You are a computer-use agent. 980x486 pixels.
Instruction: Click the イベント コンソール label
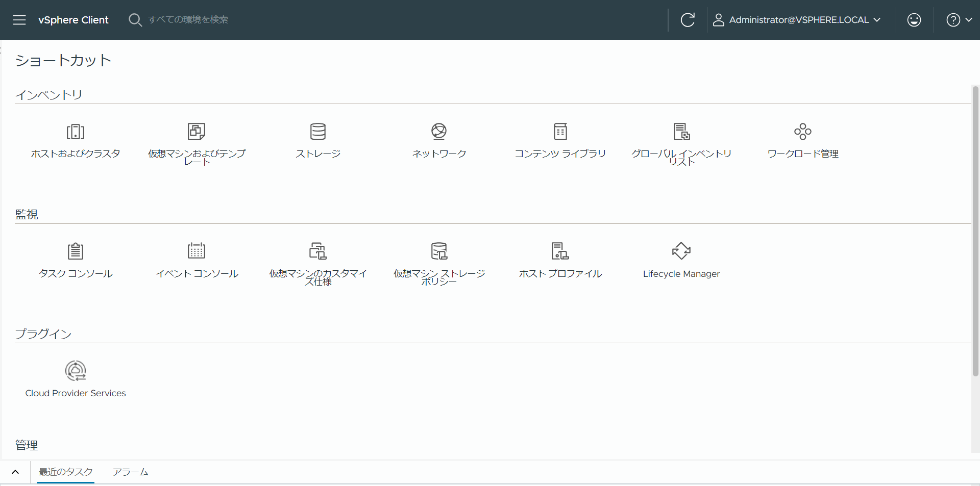197,274
